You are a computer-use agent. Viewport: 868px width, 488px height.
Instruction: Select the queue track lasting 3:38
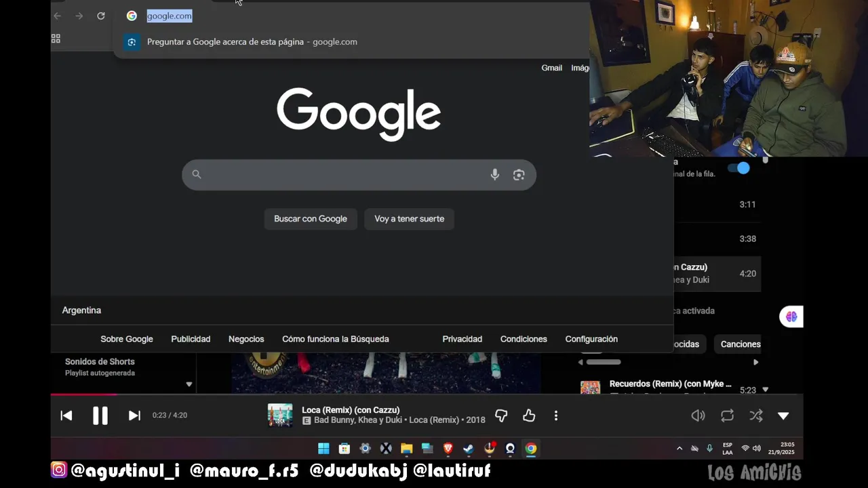pyautogui.click(x=717, y=239)
